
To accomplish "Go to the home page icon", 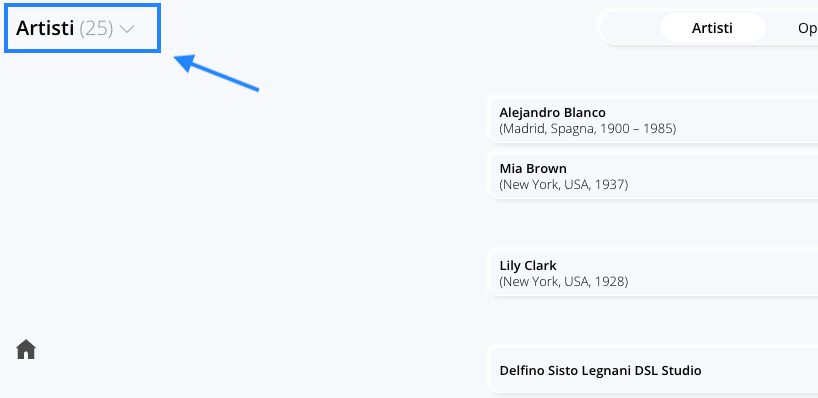I will coord(26,349).
